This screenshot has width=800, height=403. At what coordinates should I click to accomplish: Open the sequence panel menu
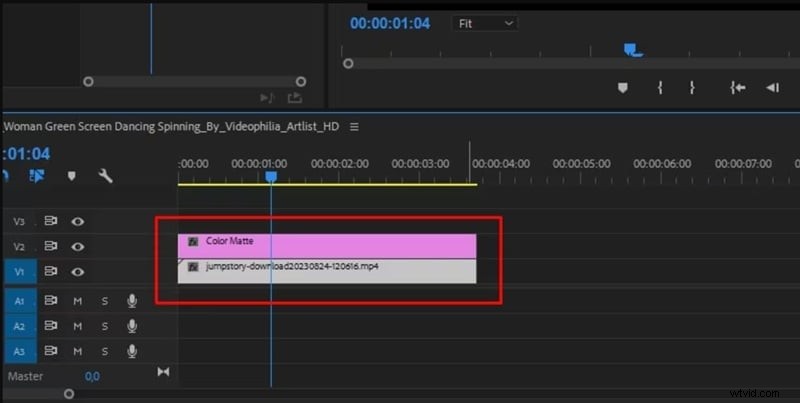pos(354,127)
